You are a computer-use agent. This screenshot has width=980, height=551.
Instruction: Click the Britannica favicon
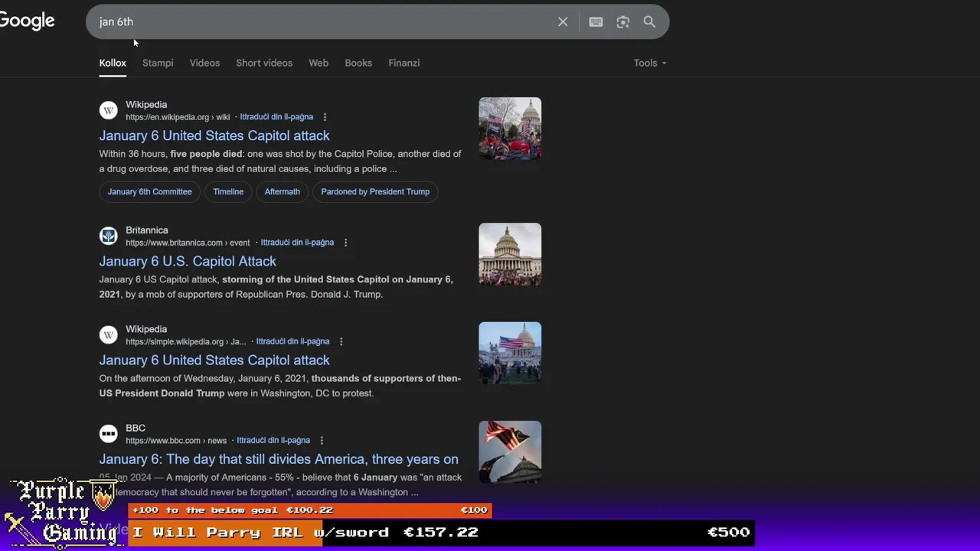click(x=109, y=236)
